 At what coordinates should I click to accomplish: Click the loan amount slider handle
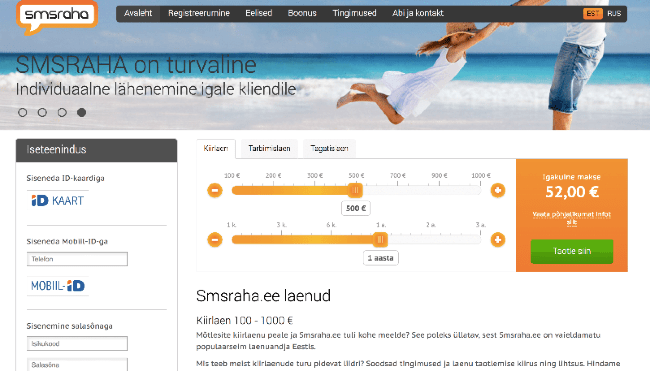355,190
